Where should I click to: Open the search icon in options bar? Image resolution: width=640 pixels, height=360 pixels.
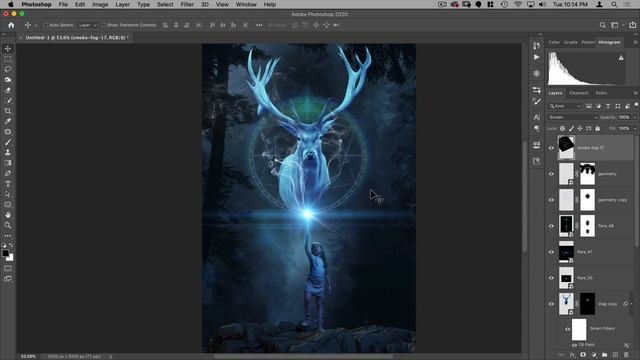click(602, 25)
